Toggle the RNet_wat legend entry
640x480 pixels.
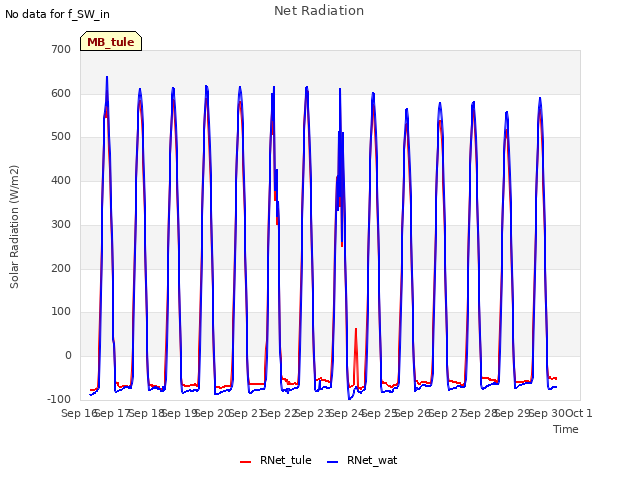point(362,460)
